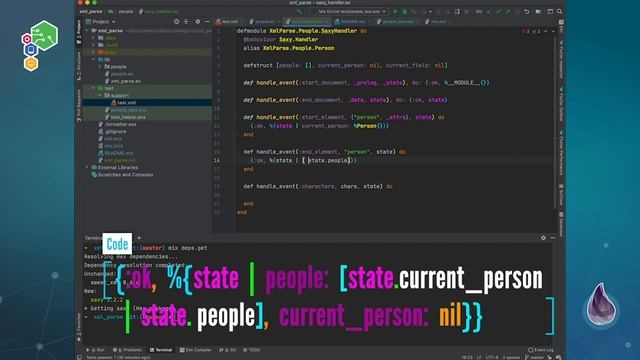Expand the orange deps folder
This screenshot has height=360, width=640.
pyautogui.click(x=93, y=52)
